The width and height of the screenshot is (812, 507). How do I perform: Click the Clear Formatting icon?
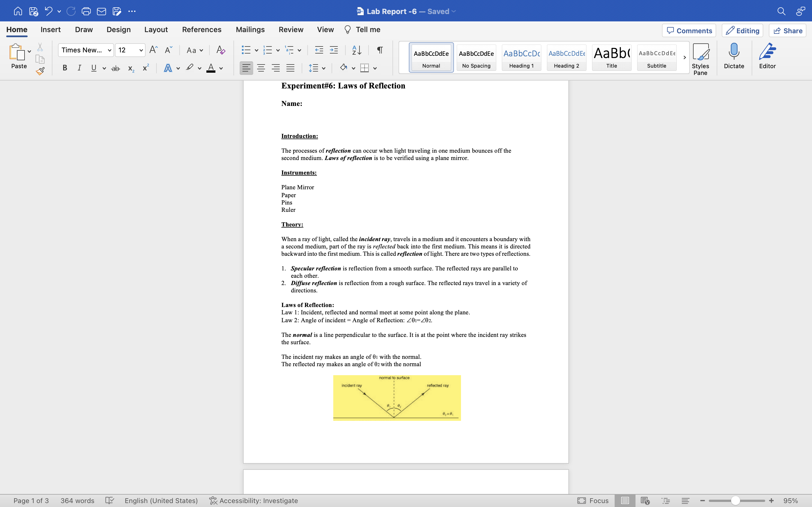pos(220,50)
